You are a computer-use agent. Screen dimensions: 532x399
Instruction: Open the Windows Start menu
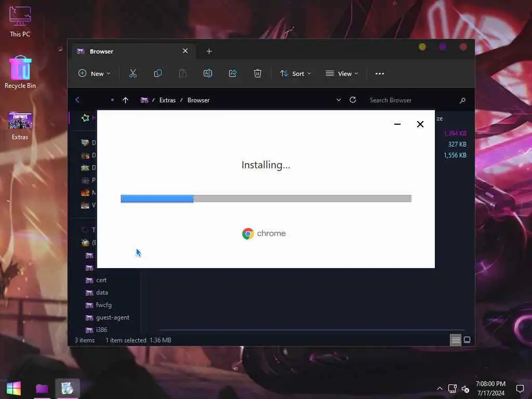coord(14,389)
